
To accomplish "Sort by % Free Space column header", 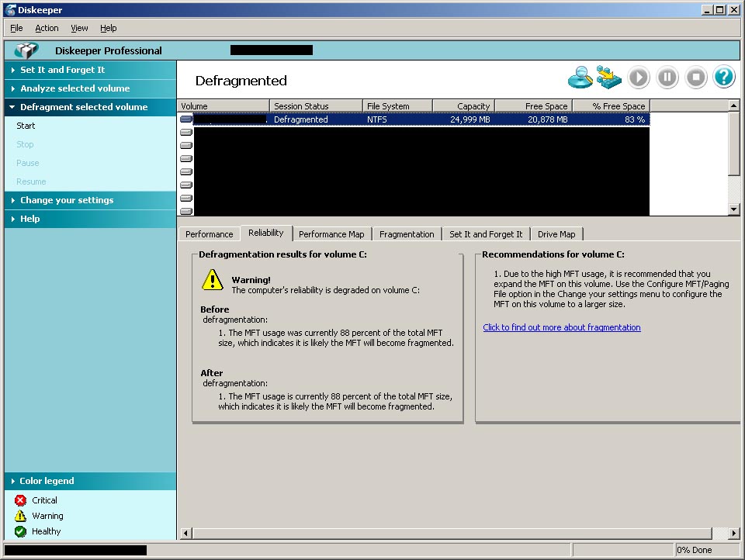I will click(612, 106).
